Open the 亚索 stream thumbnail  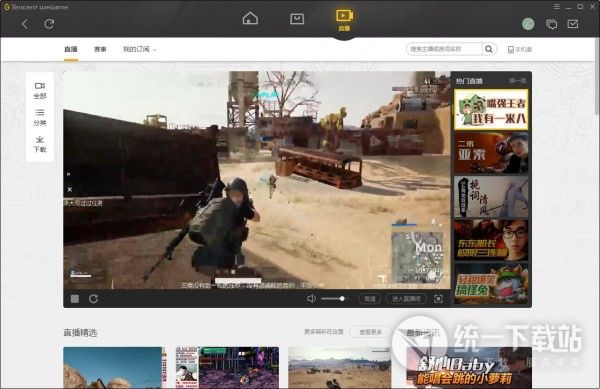[491, 153]
